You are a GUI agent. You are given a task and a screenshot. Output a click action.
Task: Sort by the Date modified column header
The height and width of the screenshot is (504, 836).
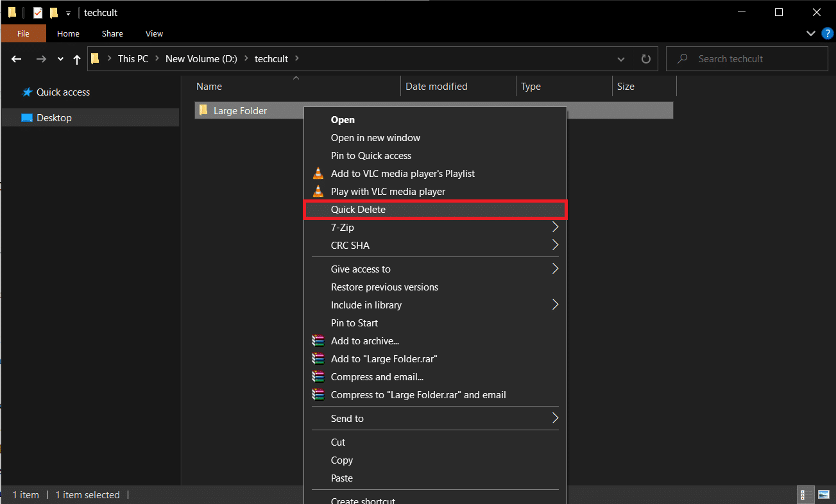[x=436, y=87]
